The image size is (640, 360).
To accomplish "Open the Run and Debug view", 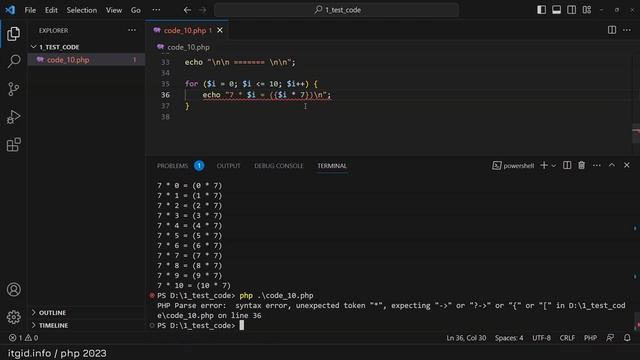I will click(x=13, y=117).
